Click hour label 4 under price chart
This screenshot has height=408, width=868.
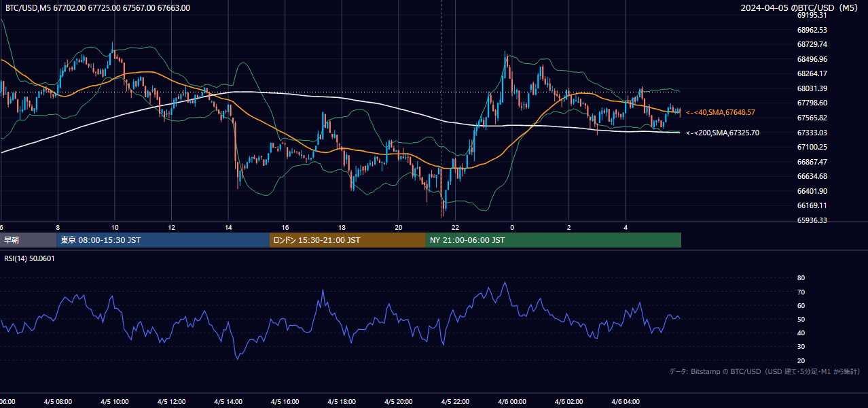point(626,227)
